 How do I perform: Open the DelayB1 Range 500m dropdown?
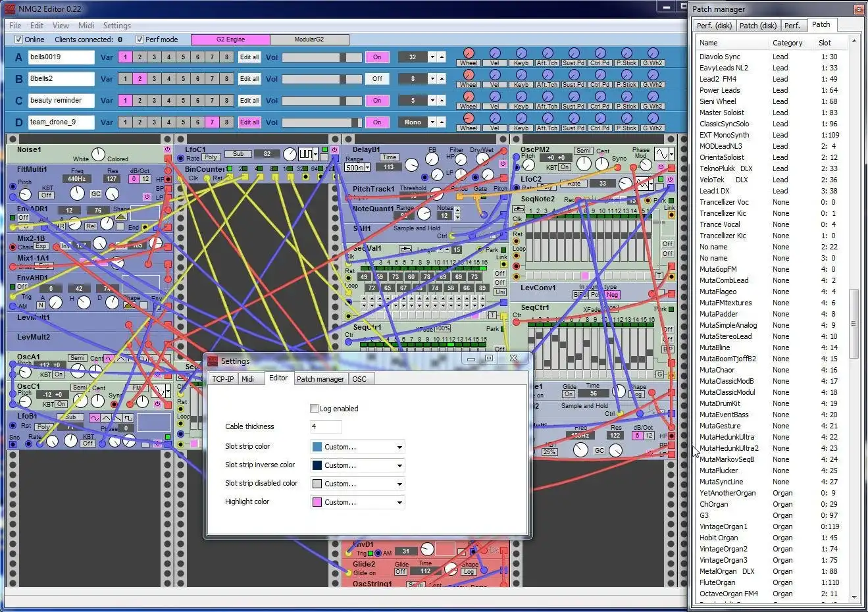pos(357,168)
